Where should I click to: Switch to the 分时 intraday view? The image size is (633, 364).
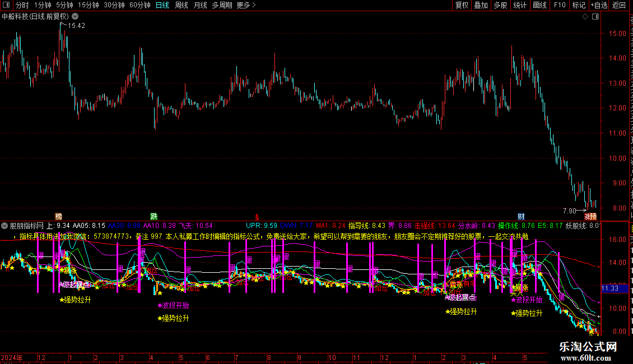coord(22,5)
